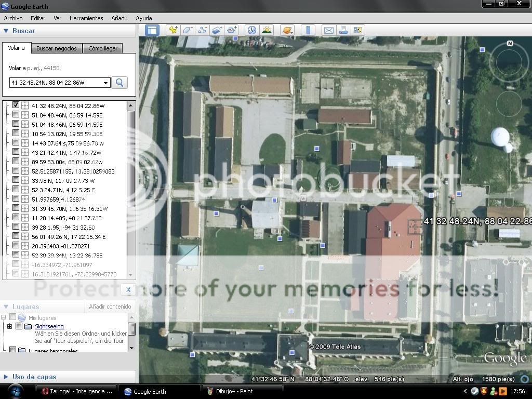The width and height of the screenshot is (532, 399).
Task: Collapse the Mis lugares tree node
Action: (x=4, y=317)
